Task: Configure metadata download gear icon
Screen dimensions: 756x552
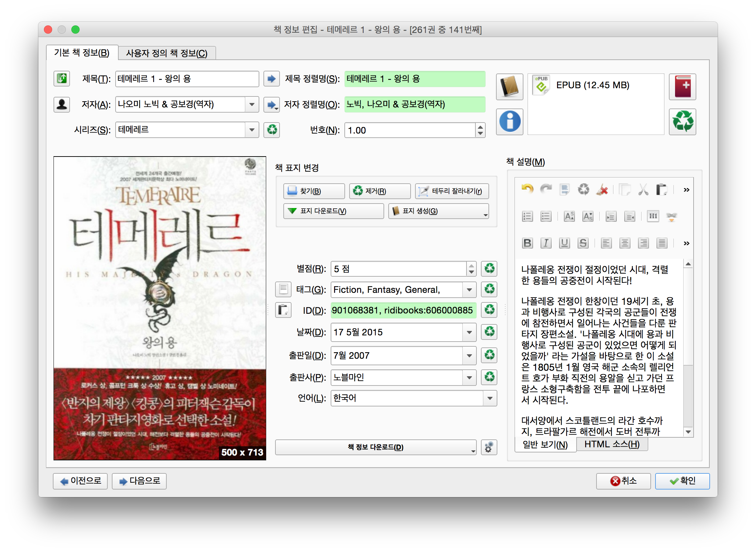Action: pos(489,447)
